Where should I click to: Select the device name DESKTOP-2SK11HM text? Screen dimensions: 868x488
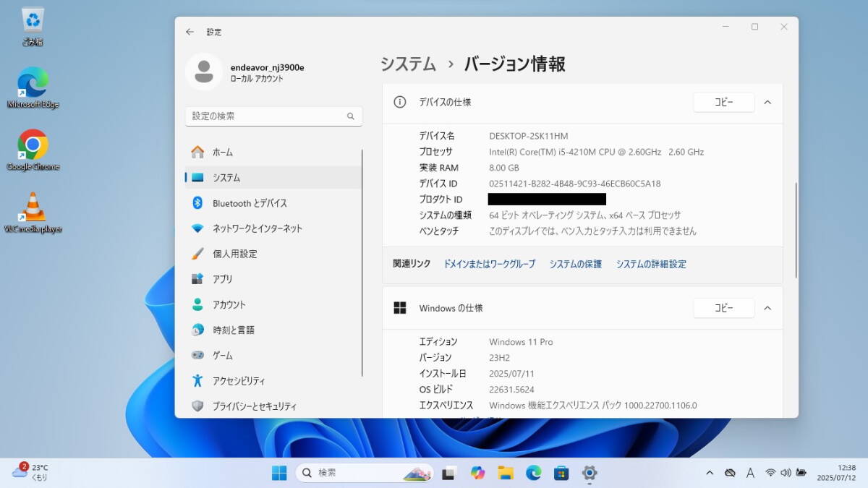click(x=529, y=136)
